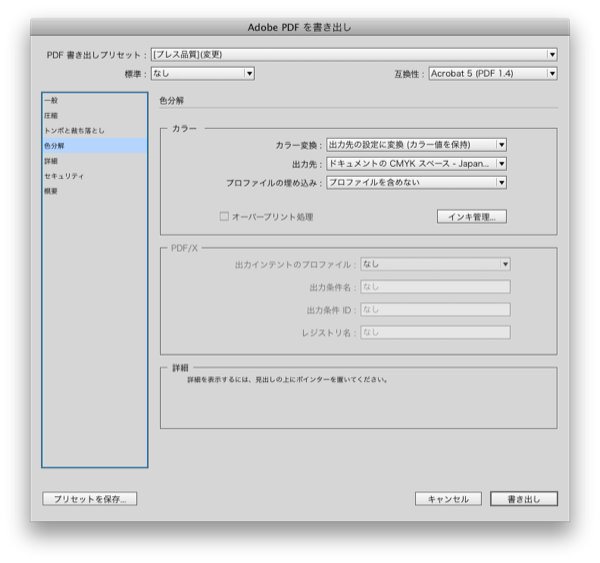
Task: Open the プロファイルの埋め込み dropdown
Action: 416,182
